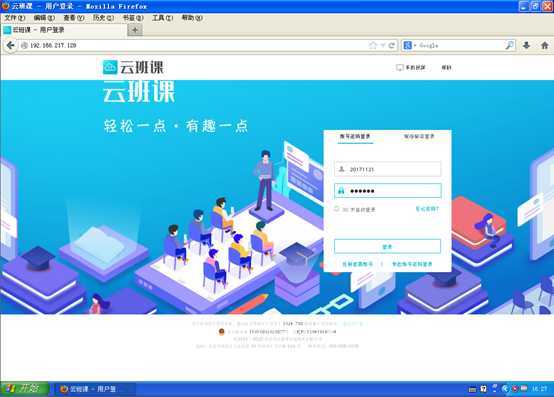Click the taskbar clock

pyautogui.click(x=540, y=389)
